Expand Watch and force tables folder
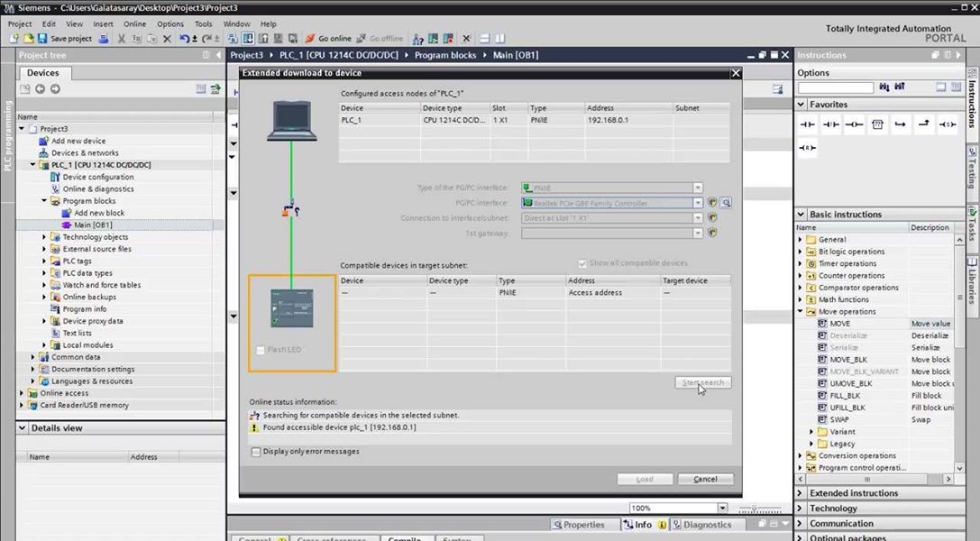Screen dimensions: 980x541 44,285
